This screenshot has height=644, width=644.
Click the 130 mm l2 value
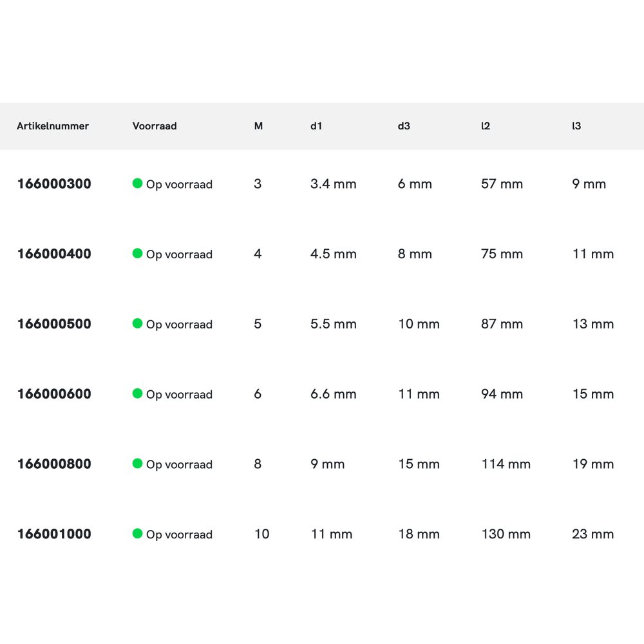506,534
